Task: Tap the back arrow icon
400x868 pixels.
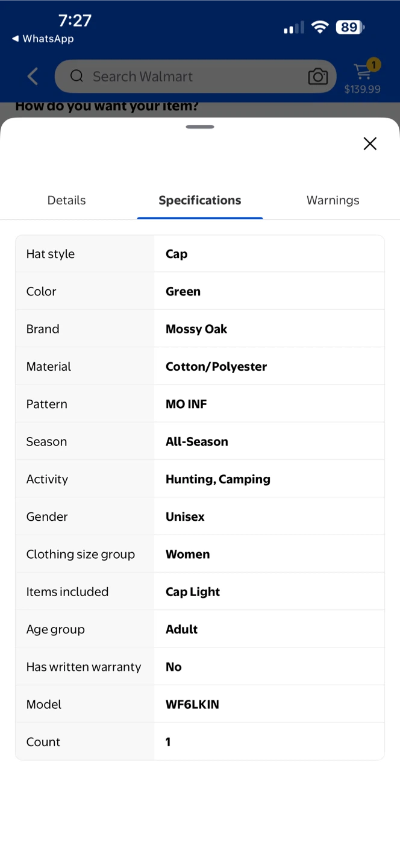Action: point(33,77)
